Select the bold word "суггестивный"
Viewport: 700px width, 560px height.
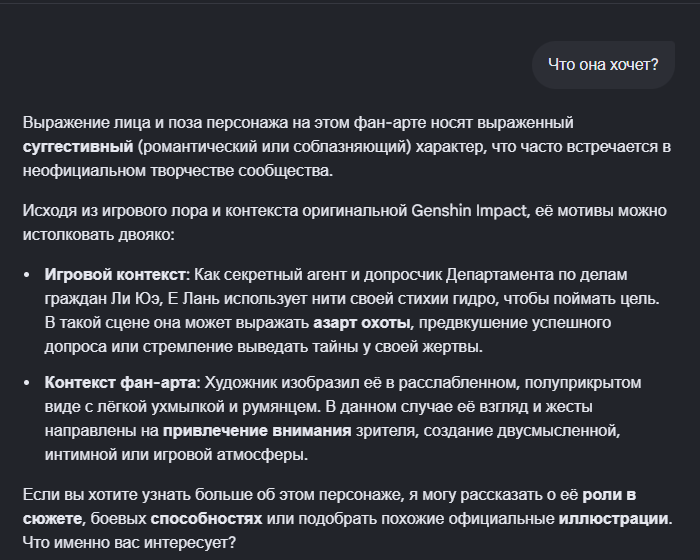[78, 147]
